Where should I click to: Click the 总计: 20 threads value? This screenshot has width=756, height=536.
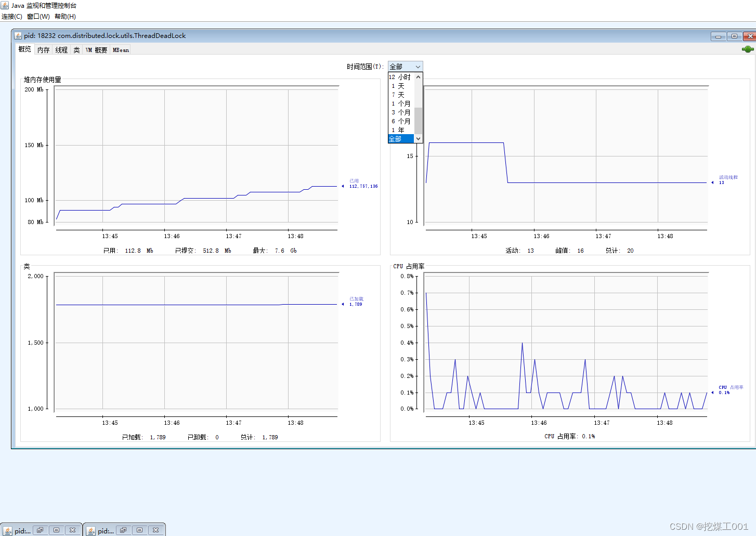tap(619, 251)
